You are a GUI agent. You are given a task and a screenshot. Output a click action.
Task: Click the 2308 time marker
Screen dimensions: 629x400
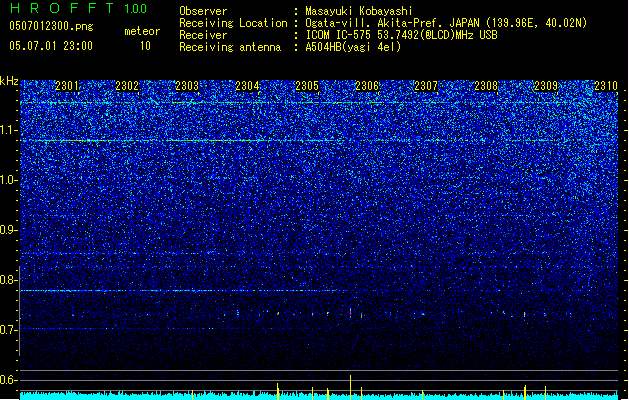click(486, 86)
